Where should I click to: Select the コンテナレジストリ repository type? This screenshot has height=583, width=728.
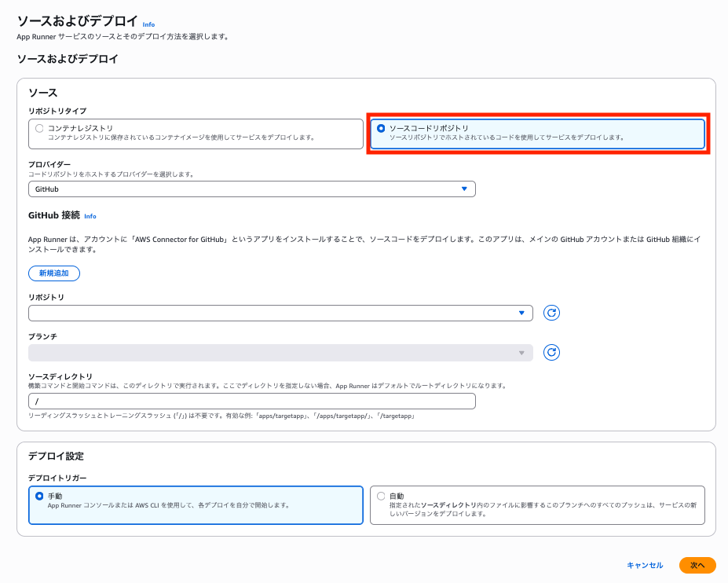pos(40,128)
